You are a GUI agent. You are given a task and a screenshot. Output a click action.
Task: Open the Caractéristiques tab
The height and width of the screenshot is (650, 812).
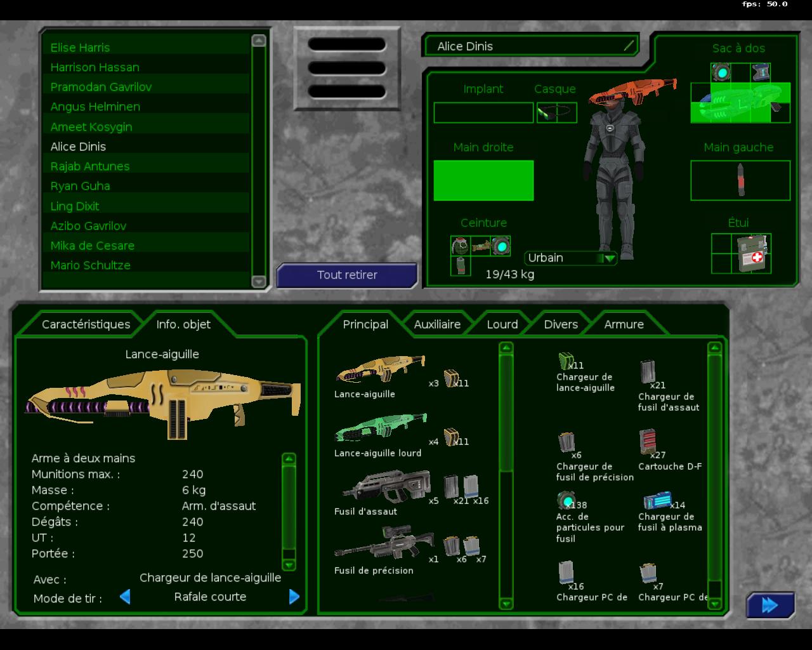(x=86, y=324)
